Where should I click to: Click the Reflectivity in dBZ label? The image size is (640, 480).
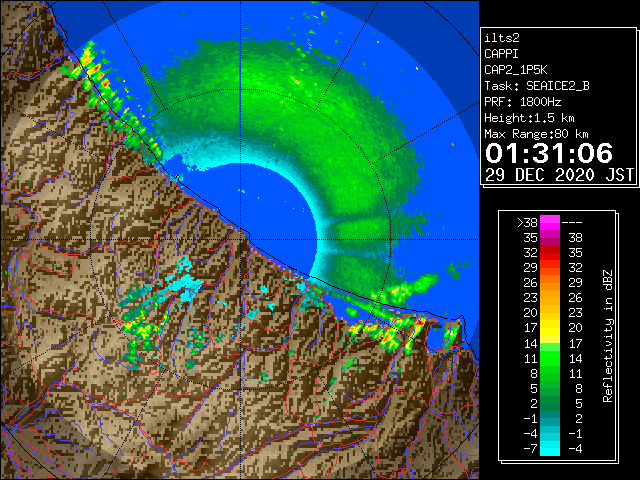pyautogui.click(x=608, y=336)
